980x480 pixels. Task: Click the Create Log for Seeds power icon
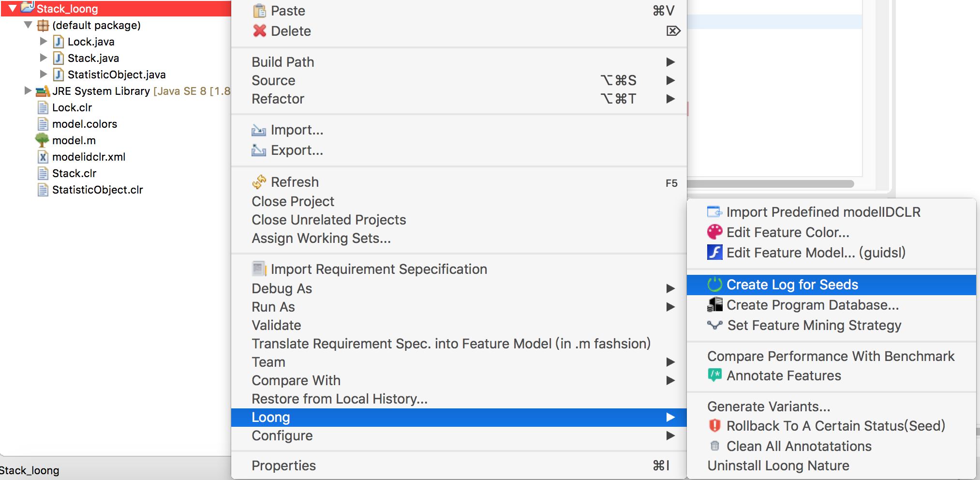(714, 285)
